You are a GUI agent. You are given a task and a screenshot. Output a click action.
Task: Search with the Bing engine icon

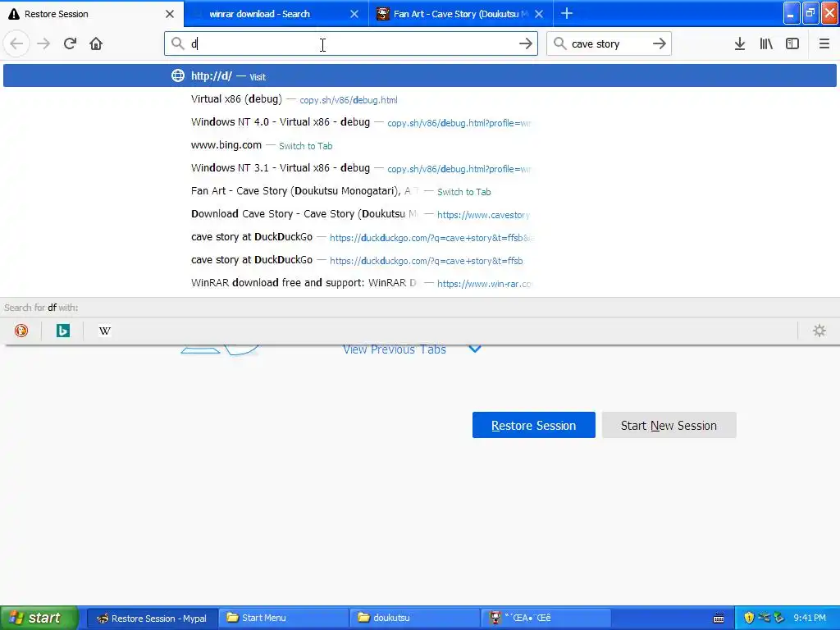tap(62, 331)
